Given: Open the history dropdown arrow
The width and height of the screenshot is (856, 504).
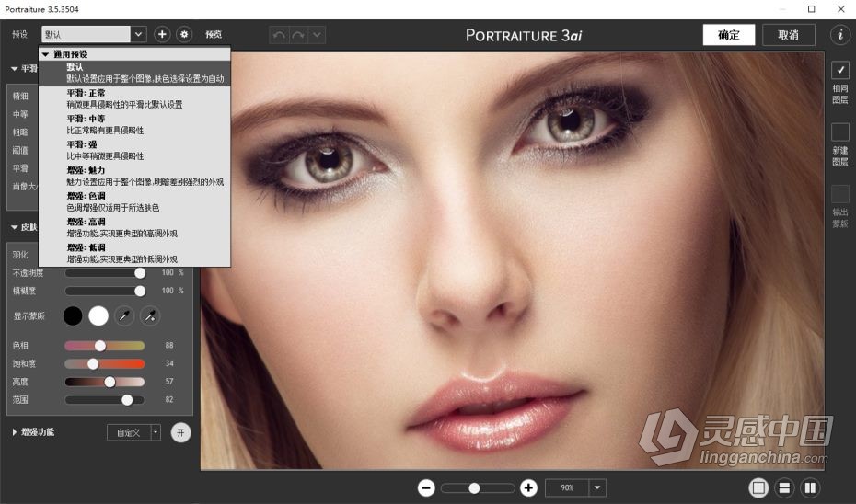Looking at the screenshot, I should tap(318, 35).
